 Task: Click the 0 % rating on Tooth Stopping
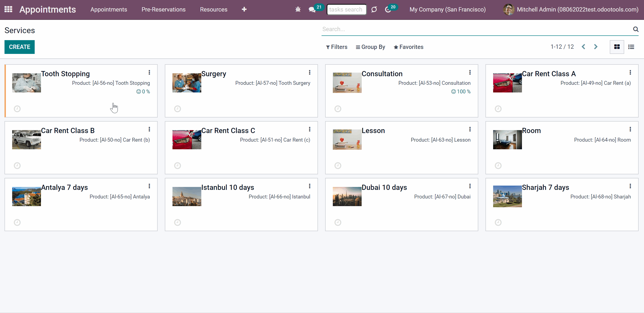[x=143, y=92]
